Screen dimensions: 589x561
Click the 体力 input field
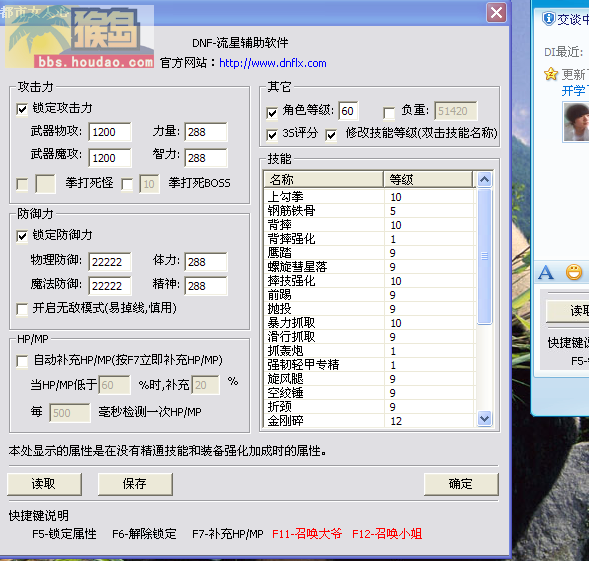tap(206, 262)
